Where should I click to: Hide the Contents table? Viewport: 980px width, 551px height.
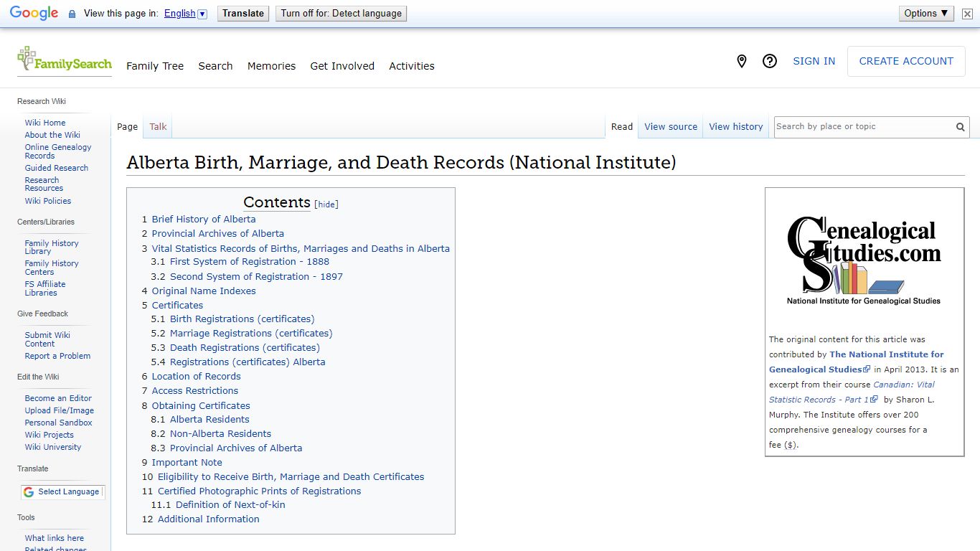(x=326, y=204)
